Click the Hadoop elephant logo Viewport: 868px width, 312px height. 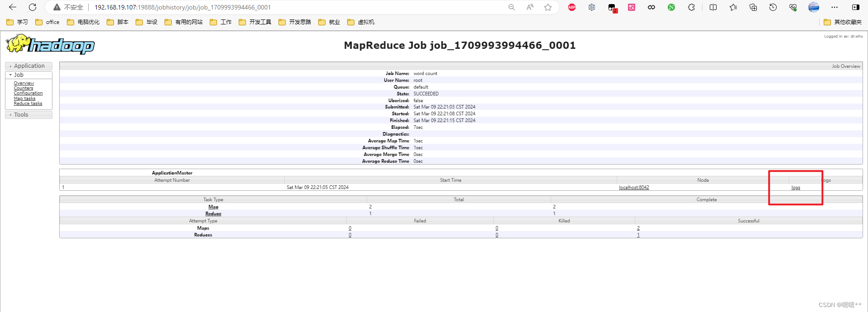coord(50,44)
